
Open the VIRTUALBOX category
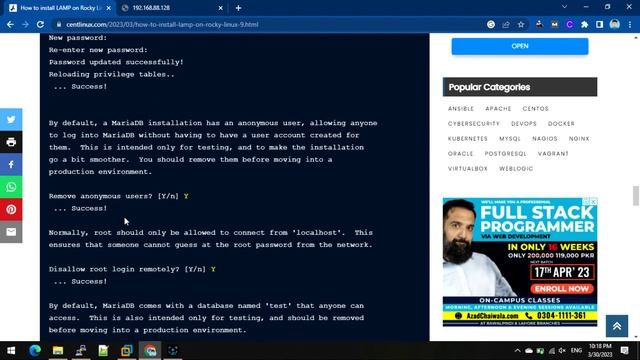coord(468,169)
